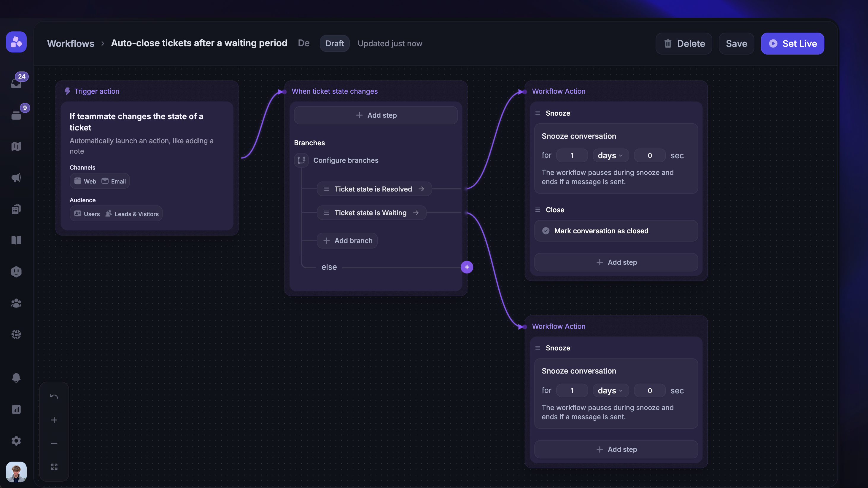Open the bot face icon in sidebar
This screenshot has width=868, height=488.
click(16, 272)
